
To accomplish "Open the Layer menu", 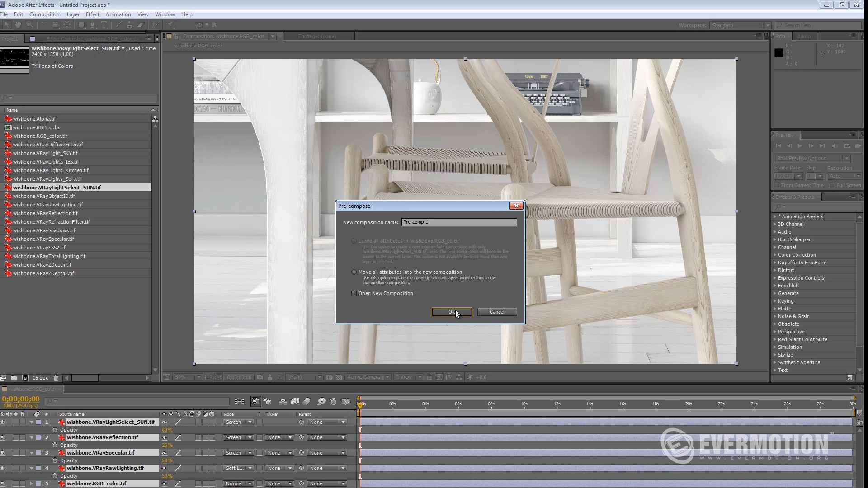I will point(73,14).
